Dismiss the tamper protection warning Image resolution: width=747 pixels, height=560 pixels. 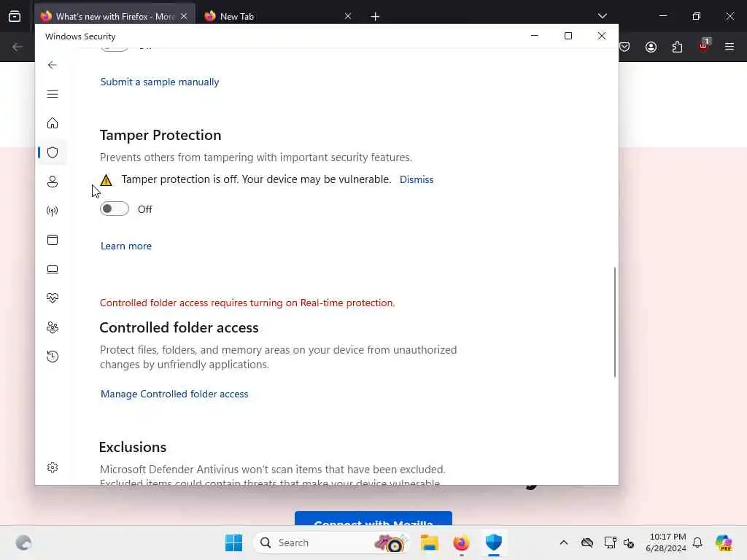[417, 180]
